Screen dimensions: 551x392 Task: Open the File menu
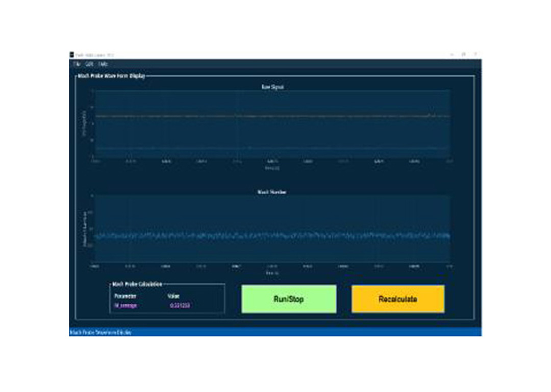click(x=77, y=64)
